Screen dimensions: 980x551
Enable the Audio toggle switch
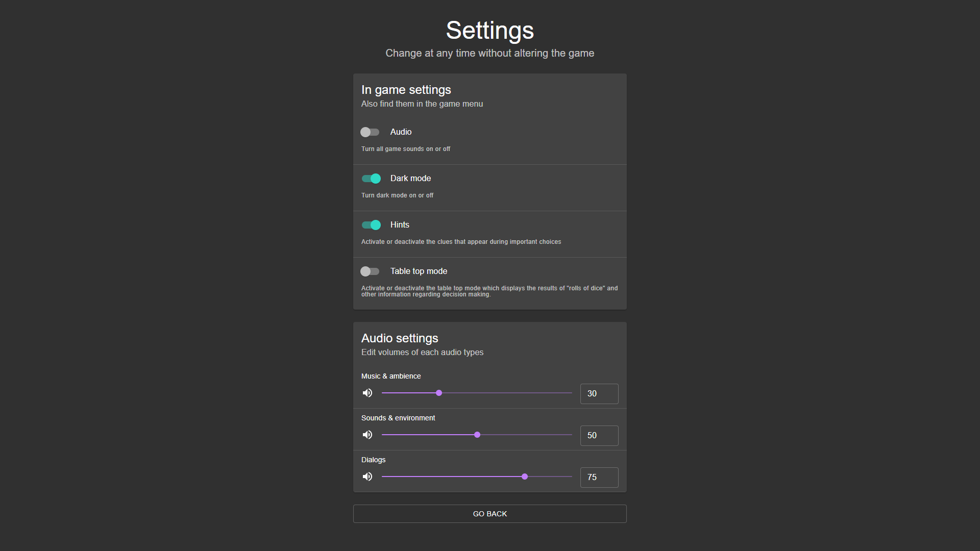(370, 132)
